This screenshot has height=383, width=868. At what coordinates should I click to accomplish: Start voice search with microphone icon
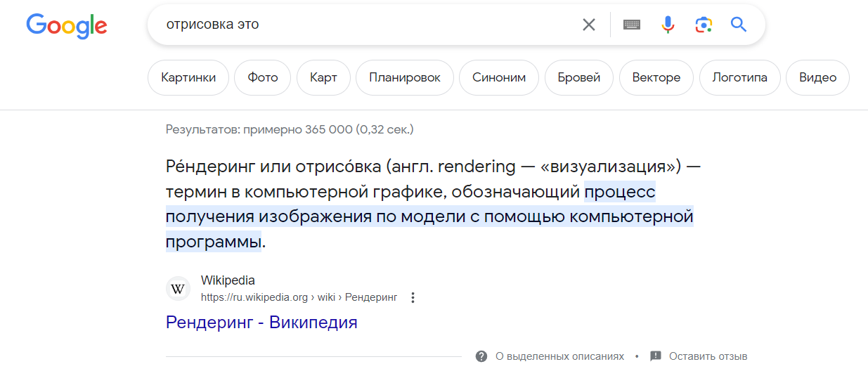tap(668, 25)
